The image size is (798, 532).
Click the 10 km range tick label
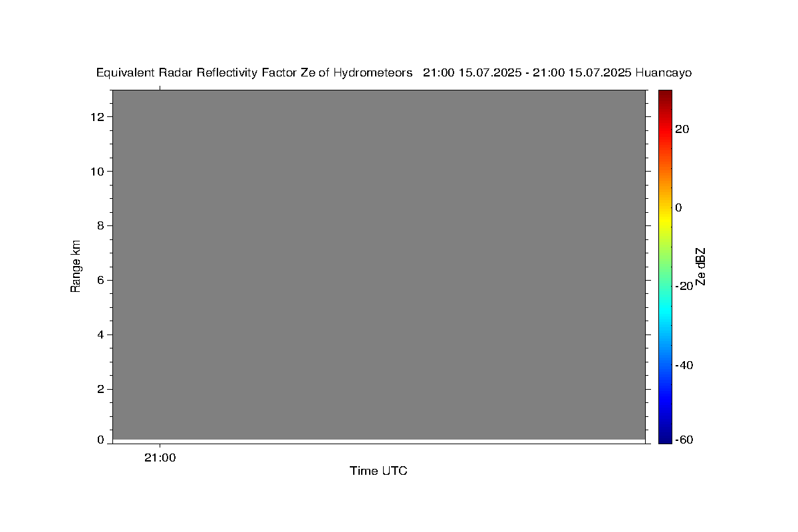(x=98, y=172)
